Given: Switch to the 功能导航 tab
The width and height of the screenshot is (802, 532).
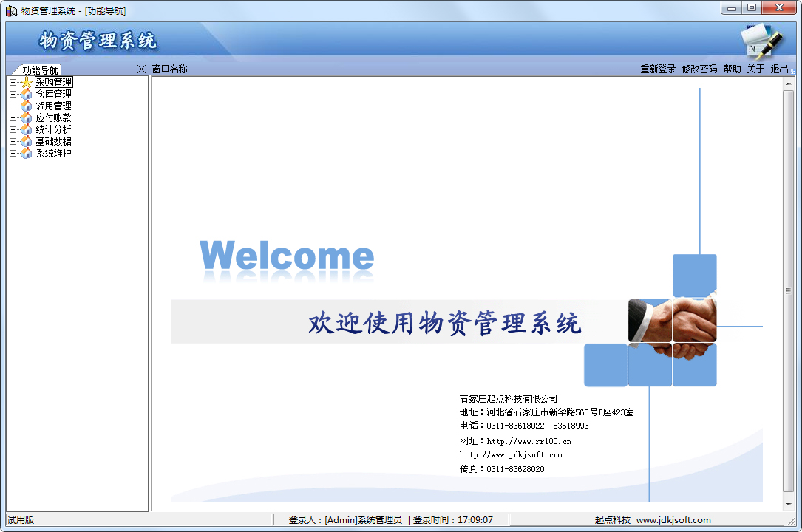Looking at the screenshot, I should coord(40,70).
